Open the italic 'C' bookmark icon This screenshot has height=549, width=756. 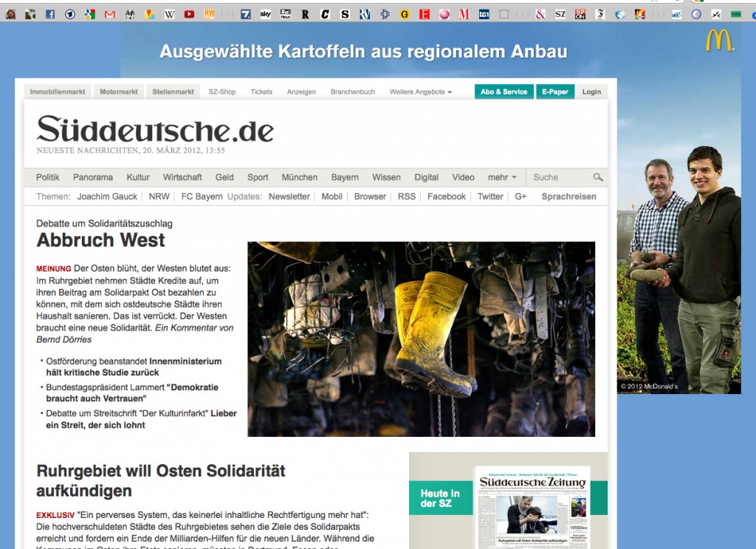tap(325, 15)
